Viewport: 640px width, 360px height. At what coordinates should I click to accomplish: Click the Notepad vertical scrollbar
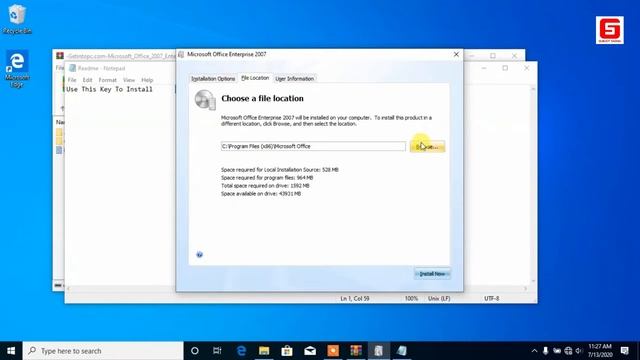pyautogui.click(x=533, y=184)
